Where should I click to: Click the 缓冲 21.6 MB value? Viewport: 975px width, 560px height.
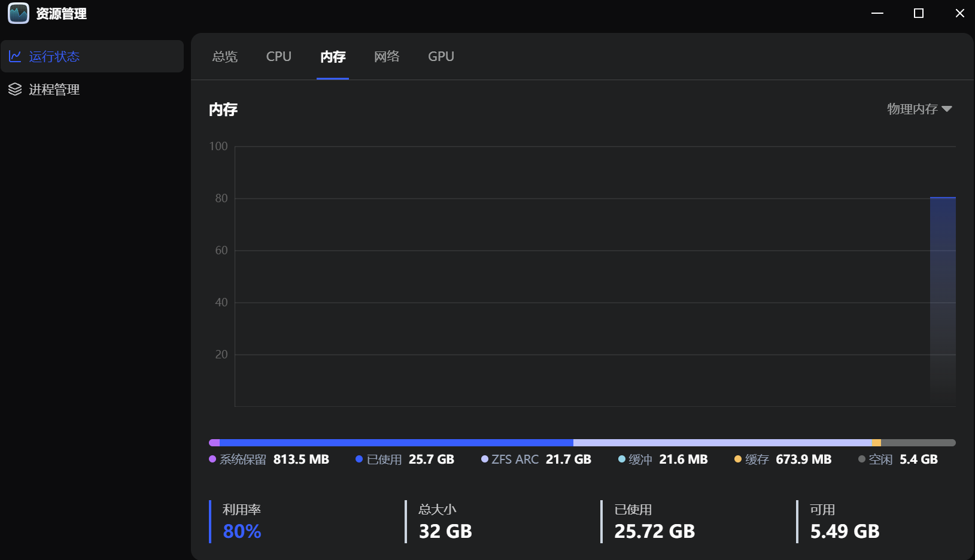684,459
